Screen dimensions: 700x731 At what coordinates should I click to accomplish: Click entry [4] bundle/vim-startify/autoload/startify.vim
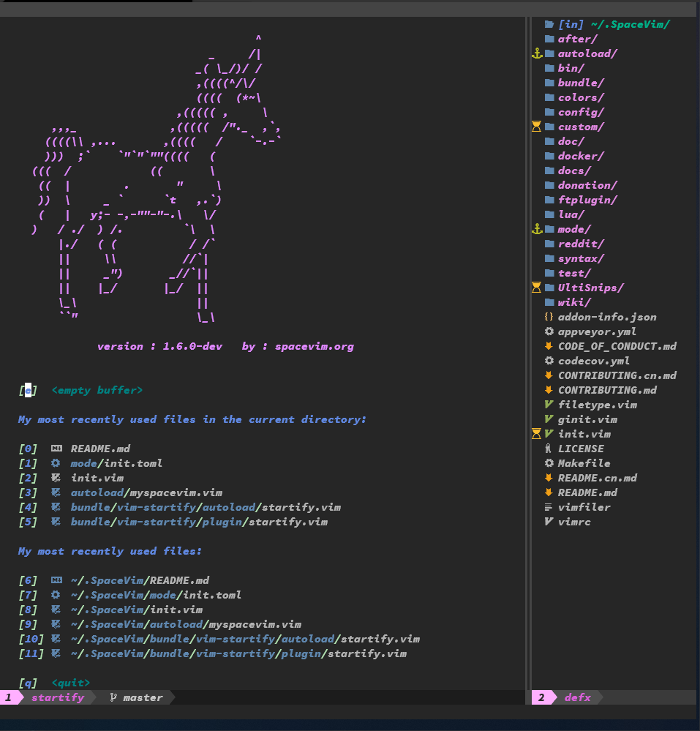[206, 507]
